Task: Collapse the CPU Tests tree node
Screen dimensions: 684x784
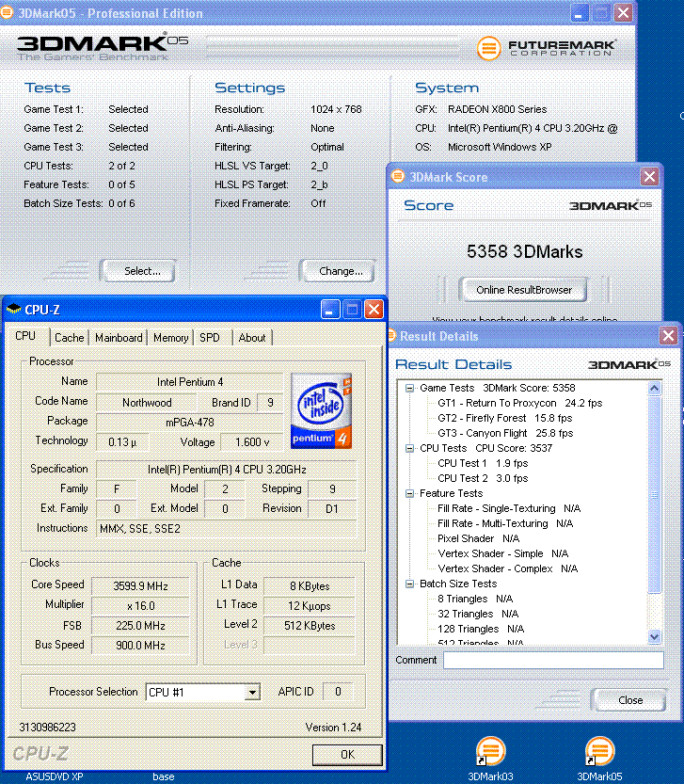Action: click(409, 448)
